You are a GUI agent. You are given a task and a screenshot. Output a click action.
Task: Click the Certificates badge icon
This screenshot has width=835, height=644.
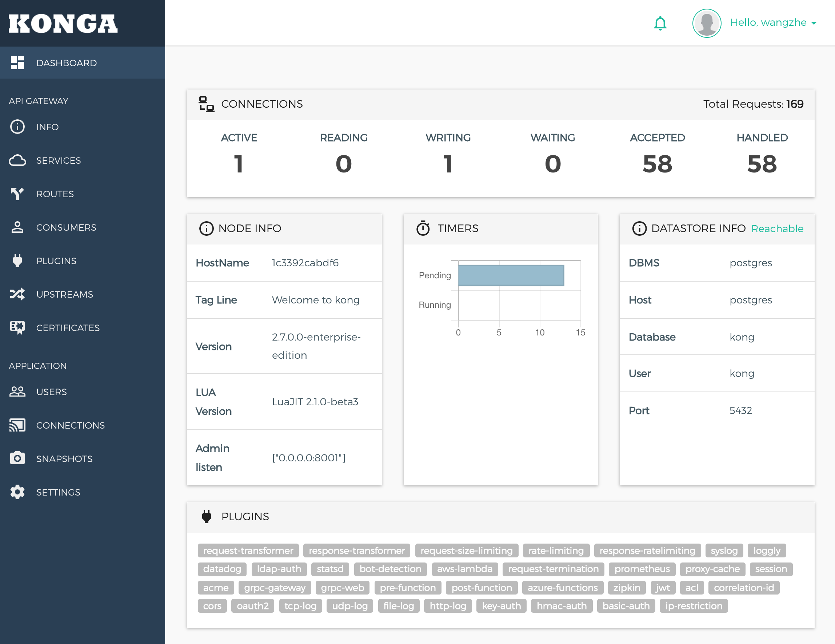point(17,327)
